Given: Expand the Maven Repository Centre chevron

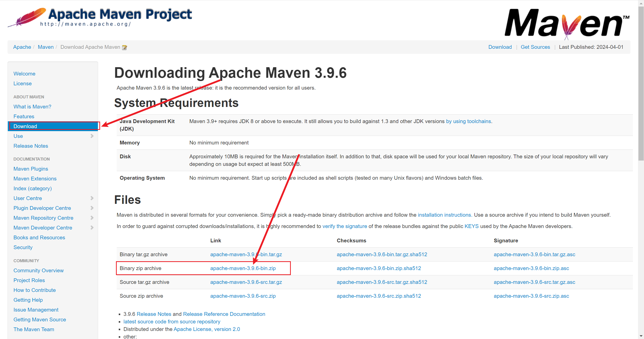Looking at the screenshot, I should click(92, 218).
